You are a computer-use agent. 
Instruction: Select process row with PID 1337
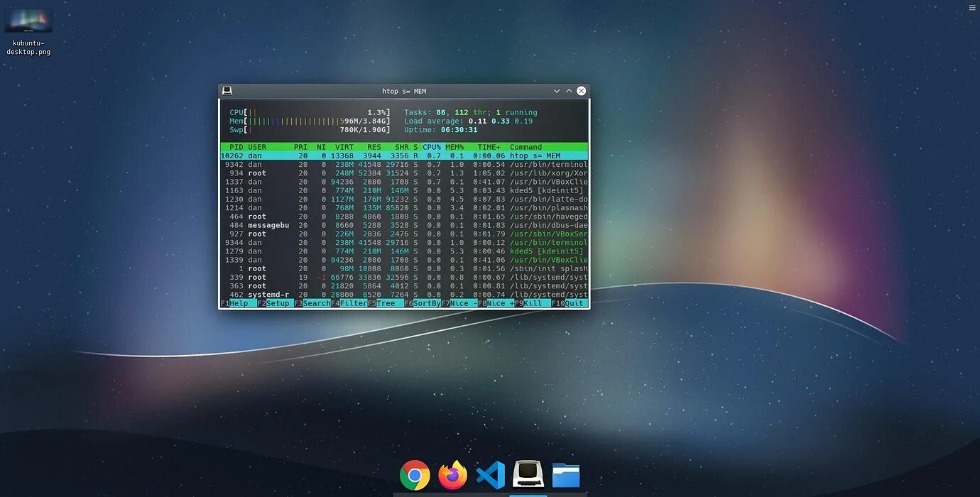(404, 182)
